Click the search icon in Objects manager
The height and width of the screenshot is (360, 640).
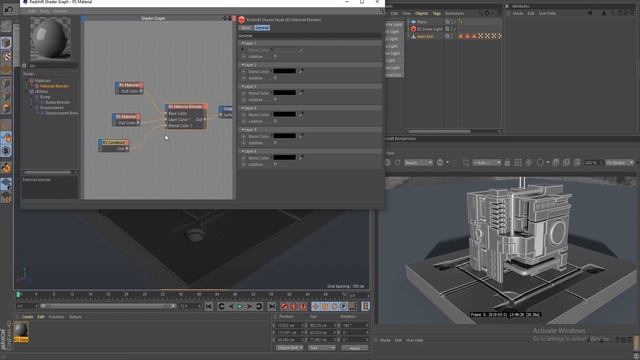tap(480, 13)
